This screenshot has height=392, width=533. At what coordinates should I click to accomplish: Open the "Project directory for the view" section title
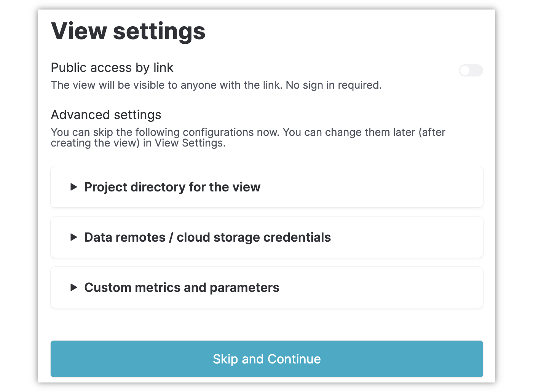pyautogui.click(x=172, y=187)
